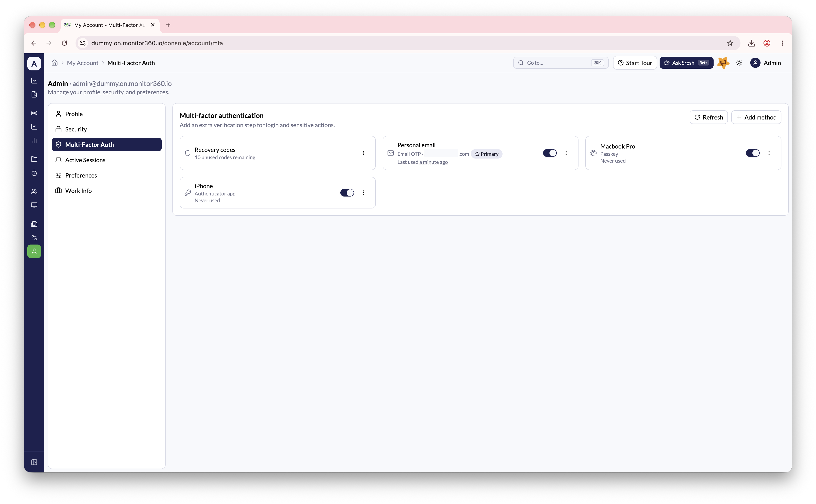The image size is (816, 504).
Task: Open the bar chart sidebar icon
Action: click(34, 140)
